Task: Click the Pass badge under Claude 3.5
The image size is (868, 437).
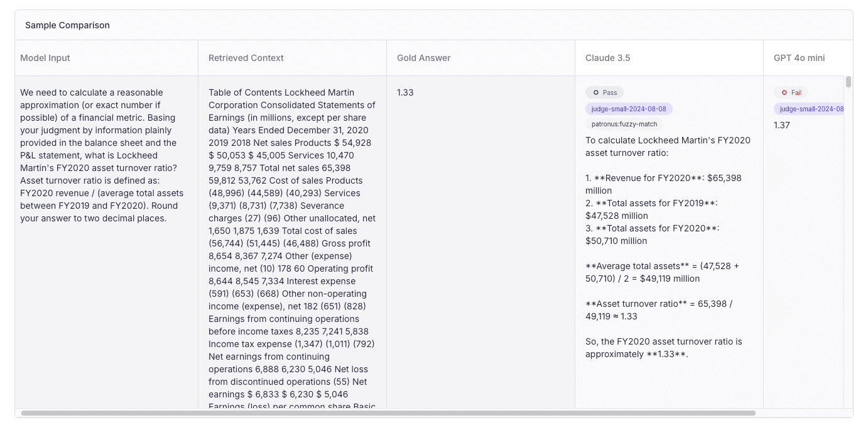Action: click(604, 92)
